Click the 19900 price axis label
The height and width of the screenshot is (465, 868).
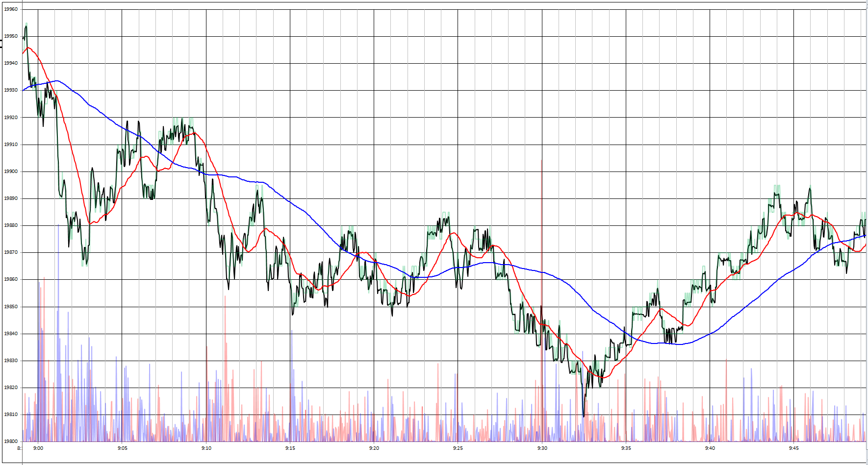[11, 171]
